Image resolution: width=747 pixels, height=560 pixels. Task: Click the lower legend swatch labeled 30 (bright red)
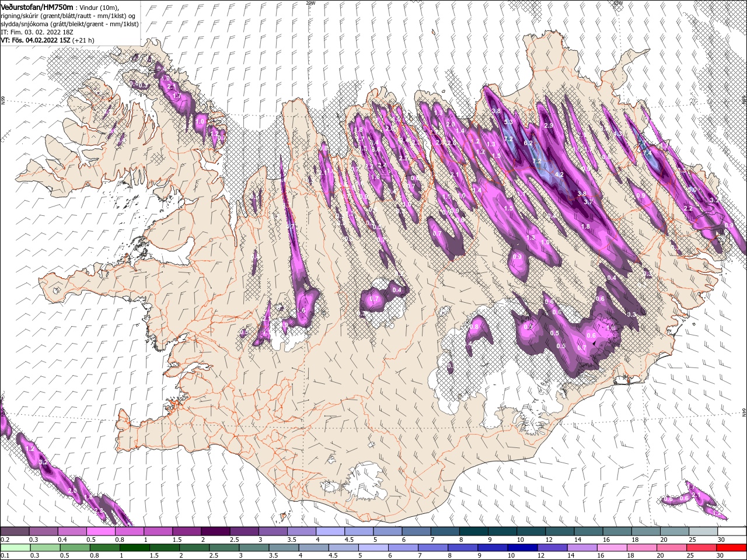(731, 548)
